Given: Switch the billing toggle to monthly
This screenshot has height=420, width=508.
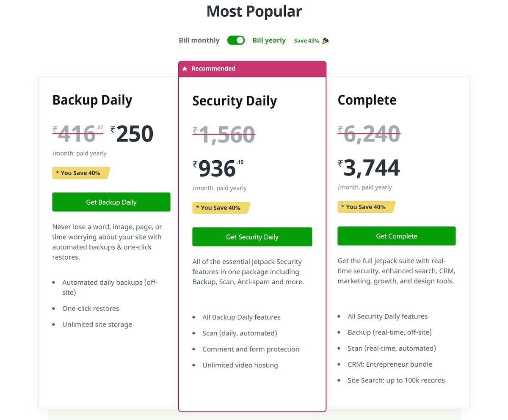Looking at the screenshot, I should (236, 40).
